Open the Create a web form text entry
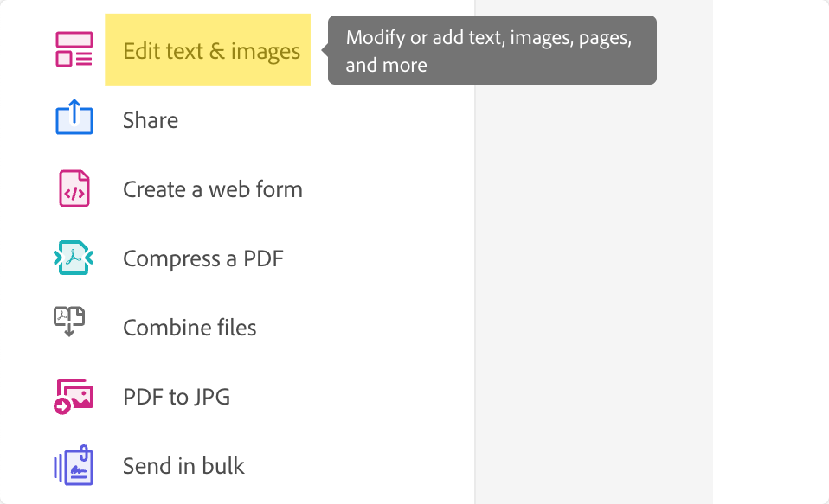The width and height of the screenshot is (829, 504). point(213,189)
